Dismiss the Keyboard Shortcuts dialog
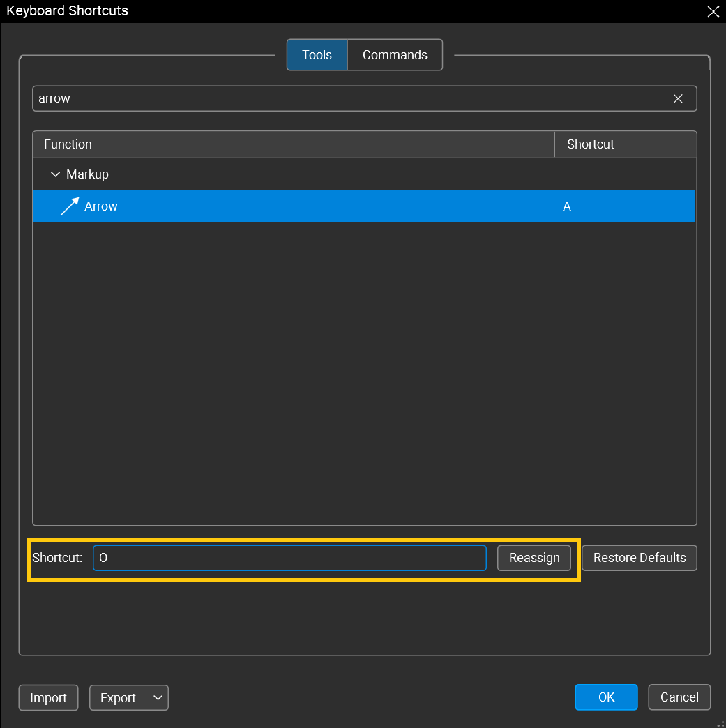 (713, 11)
